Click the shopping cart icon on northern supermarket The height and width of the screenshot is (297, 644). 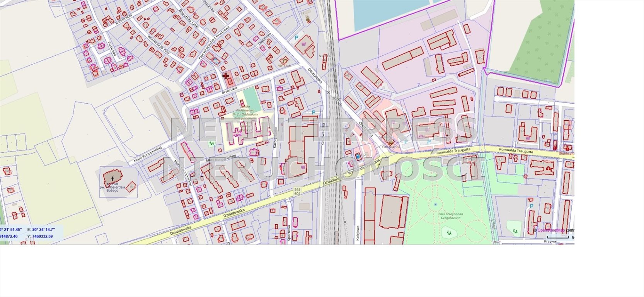303,44
